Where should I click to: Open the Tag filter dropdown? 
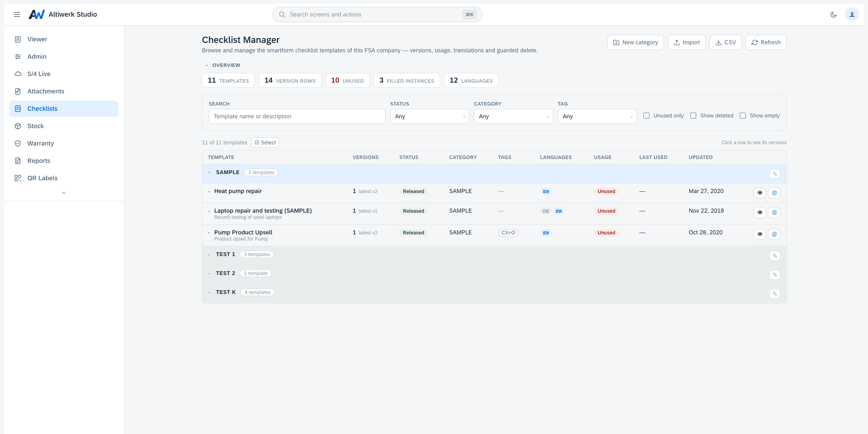pos(597,116)
